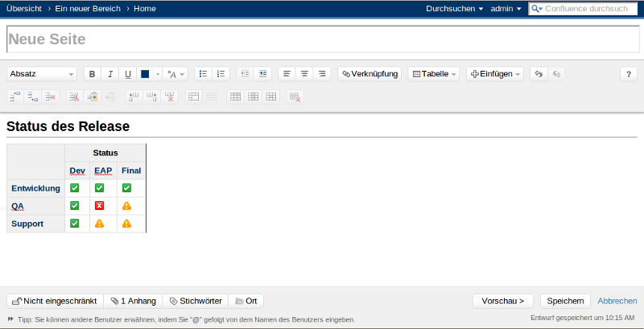Expand the Einfügen dropdown
644x329 pixels.
point(495,74)
